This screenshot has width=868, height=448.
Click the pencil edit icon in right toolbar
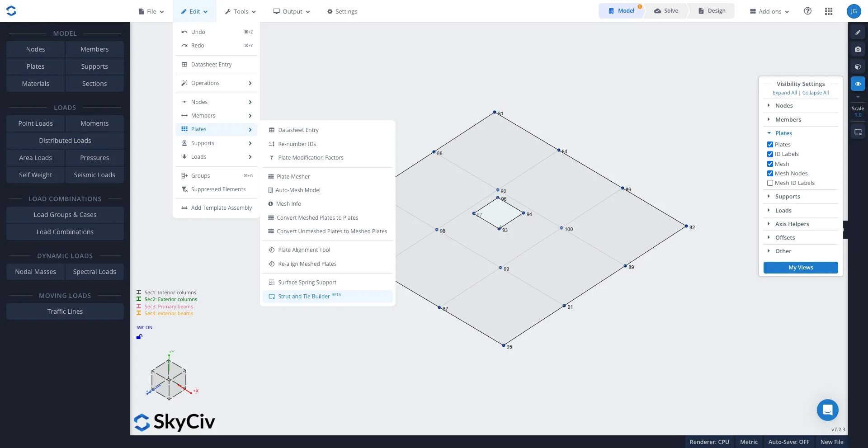point(858,33)
